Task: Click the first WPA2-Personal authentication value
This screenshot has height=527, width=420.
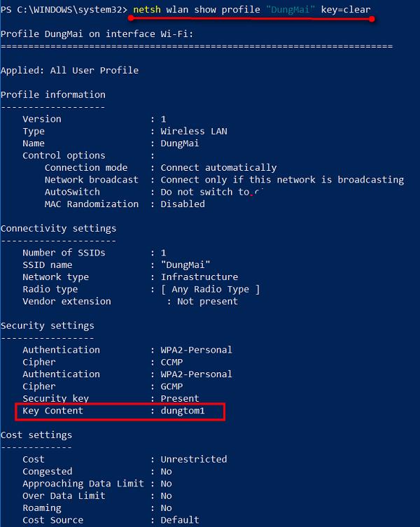Action: [x=197, y=350]
